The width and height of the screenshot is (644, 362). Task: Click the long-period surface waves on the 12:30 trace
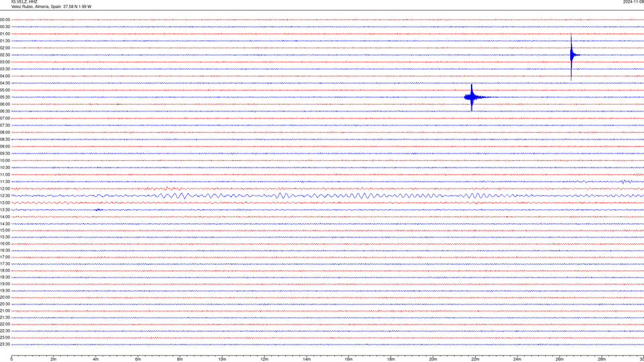325,196
